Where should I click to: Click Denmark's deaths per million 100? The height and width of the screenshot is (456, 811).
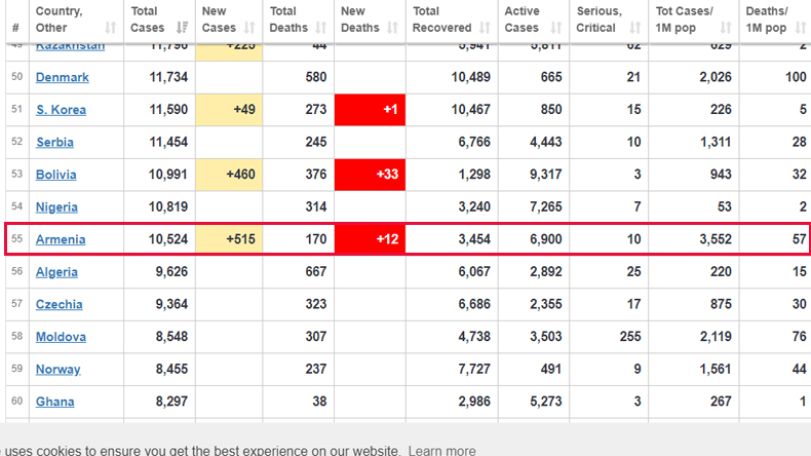(795, 78)
